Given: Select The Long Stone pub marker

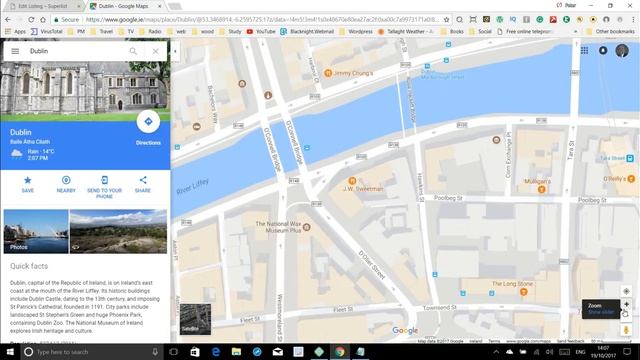Looking at the screenshot, I should tap(524, 292).
